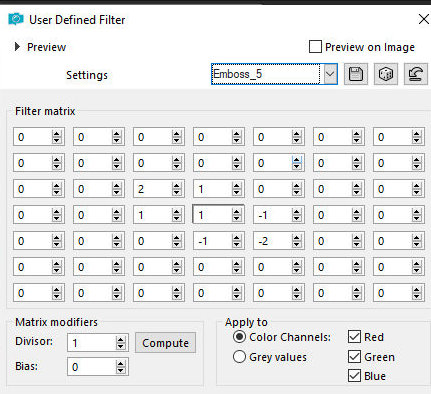Screen dimensions: 431x394
Task: Click the save preset floppy disk icon
Action: click(356, 74)
